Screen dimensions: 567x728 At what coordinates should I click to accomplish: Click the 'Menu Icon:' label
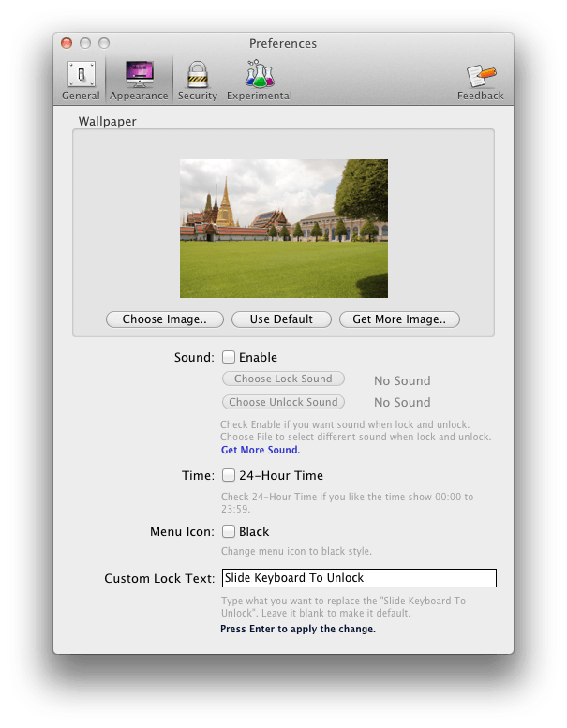tap(182, 531)
